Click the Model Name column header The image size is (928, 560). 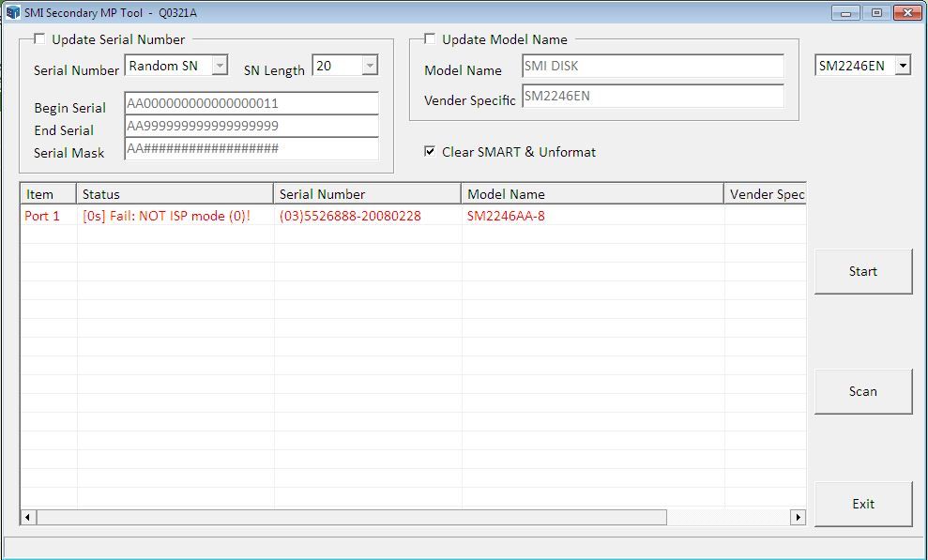point(592,194)
